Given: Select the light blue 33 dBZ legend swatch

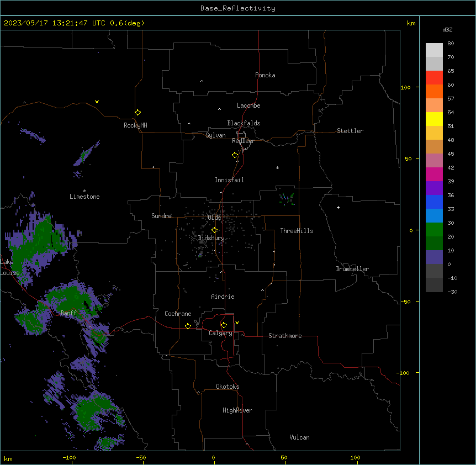Looking at the screenshot, I should click(434, 216).
